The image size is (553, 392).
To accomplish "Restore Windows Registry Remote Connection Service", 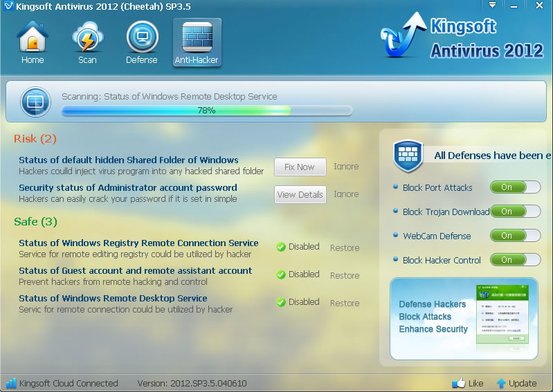I will point(345,248).
